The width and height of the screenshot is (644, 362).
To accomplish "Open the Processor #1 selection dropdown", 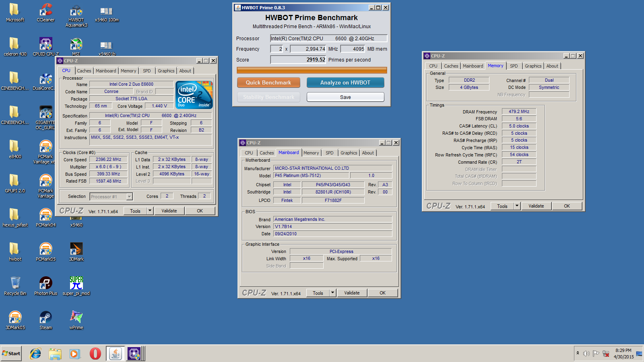I will pos(129,197).
